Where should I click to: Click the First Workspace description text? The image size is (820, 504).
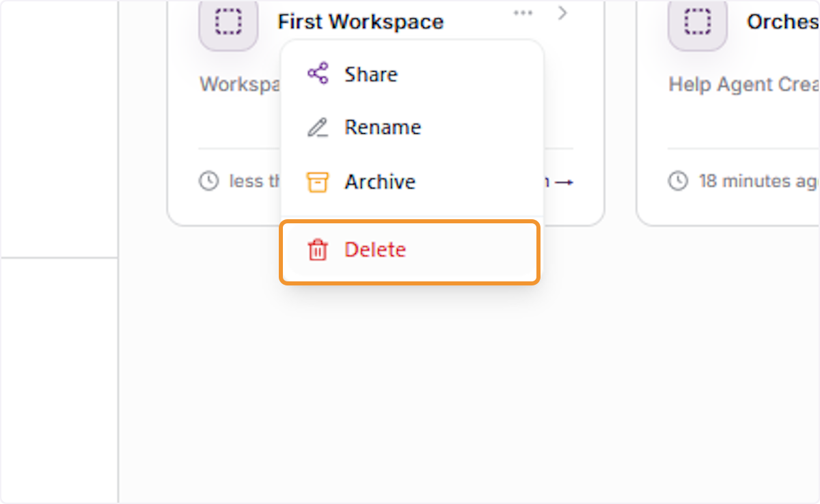click(x=240, y=85)
